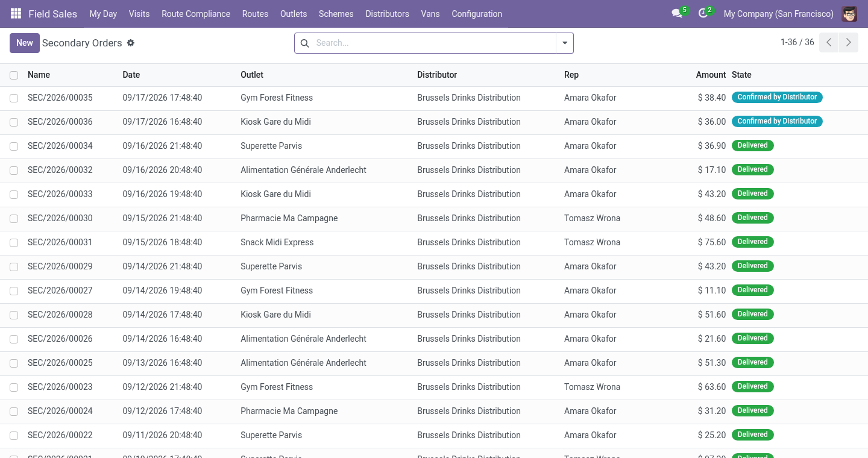Image resolution: width=868 pixels, height=458 pixels.
Task: Go to the next page arrow
Action: pos(849,42)
